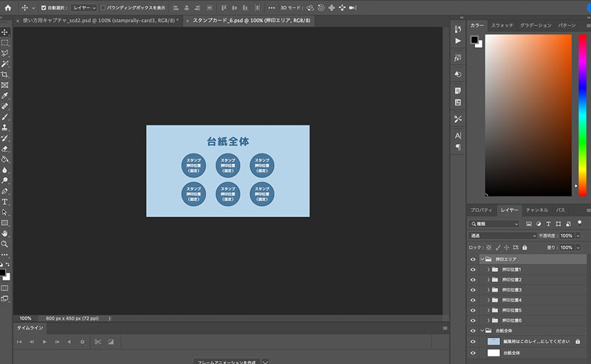This screenshot has height=364, width=591.
Task: Select the Hand tool
Action: pos(5,233)
